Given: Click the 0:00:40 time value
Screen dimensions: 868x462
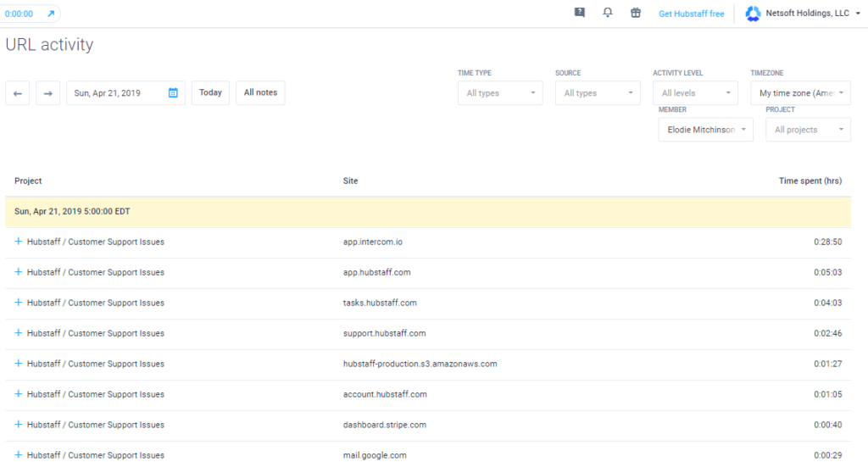Looking at the screenshot, I should point(827,425).
